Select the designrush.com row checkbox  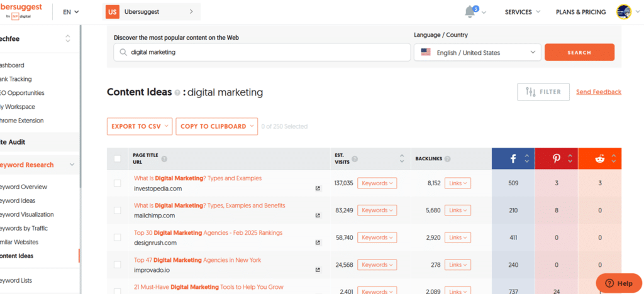118,237
